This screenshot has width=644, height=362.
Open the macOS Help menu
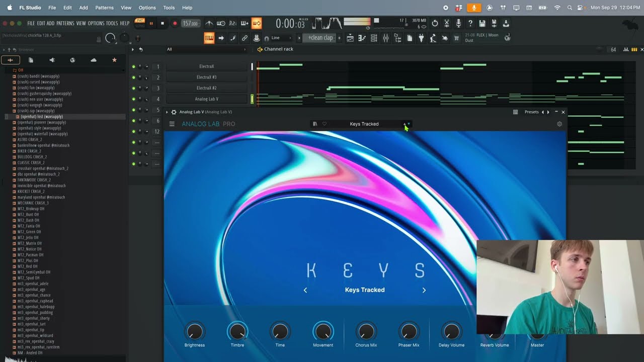coord(187,8)
